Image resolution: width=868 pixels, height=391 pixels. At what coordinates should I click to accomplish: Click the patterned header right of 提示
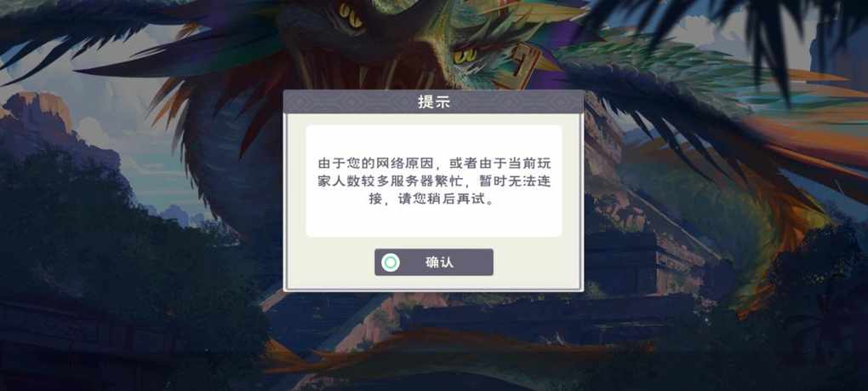(517, 102)
